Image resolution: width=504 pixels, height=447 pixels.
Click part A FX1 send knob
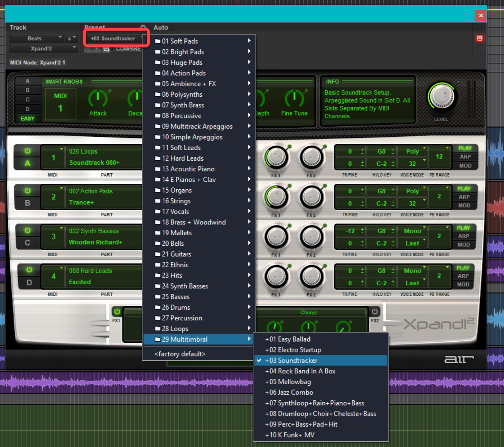276,157
